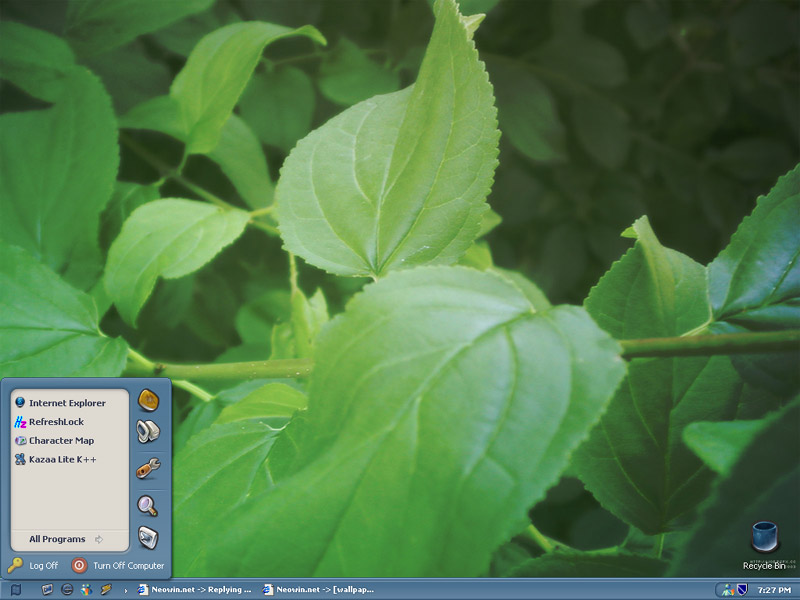Screen dimensions: 800x600
Task: Switch to Neowin.net wallpaper taskbar window
Action: (x=318, y=590)
